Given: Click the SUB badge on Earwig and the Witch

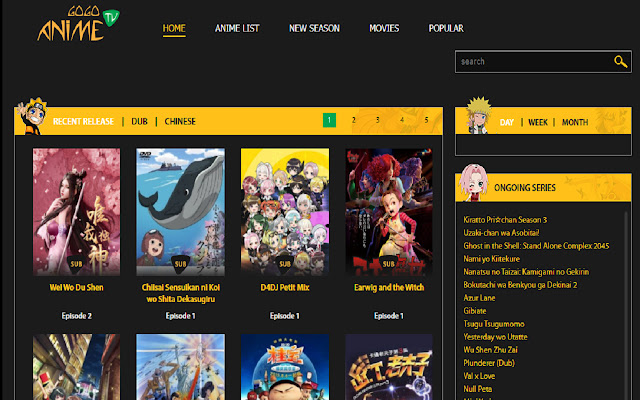Looking at the screenshot, I should pyautogui.click(x=389, y=264).
